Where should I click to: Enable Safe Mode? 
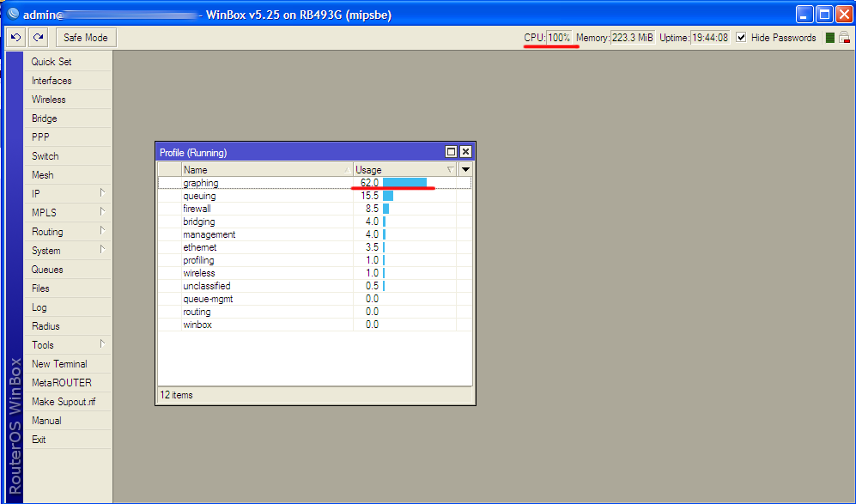(x=85, y=37)
